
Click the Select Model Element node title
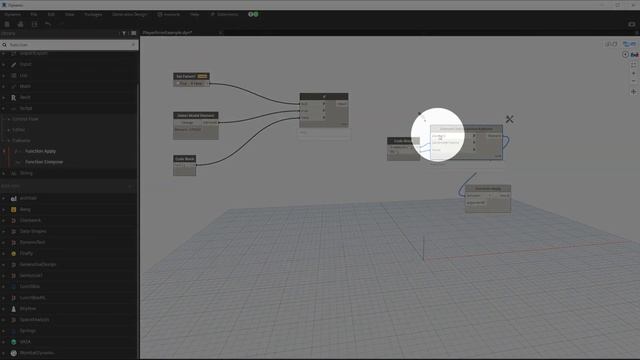point(196,116)
